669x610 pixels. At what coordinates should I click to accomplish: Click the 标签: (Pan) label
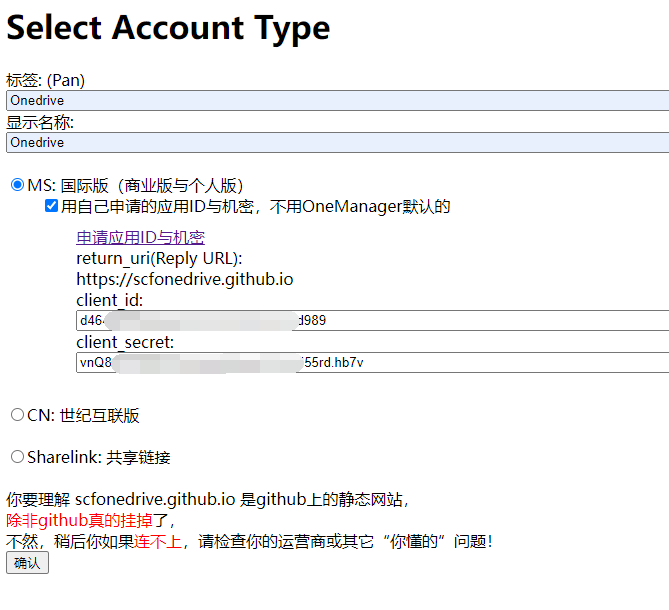click(46, 80)
